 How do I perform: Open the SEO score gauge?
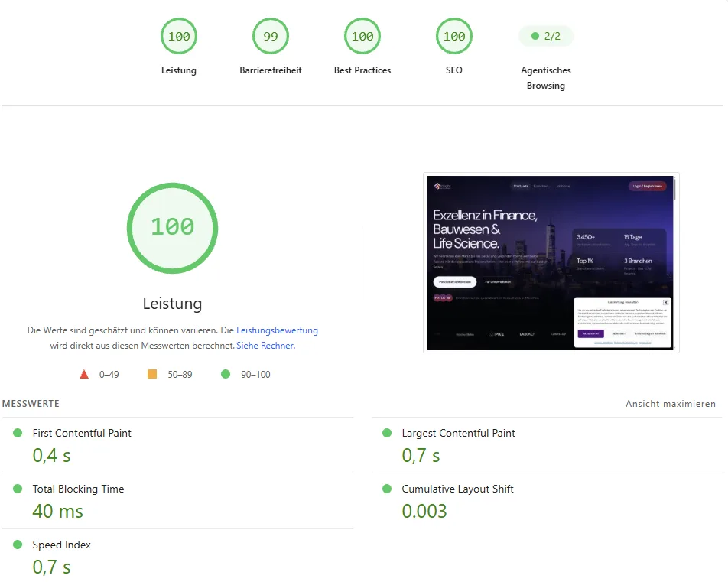[454, 36]
